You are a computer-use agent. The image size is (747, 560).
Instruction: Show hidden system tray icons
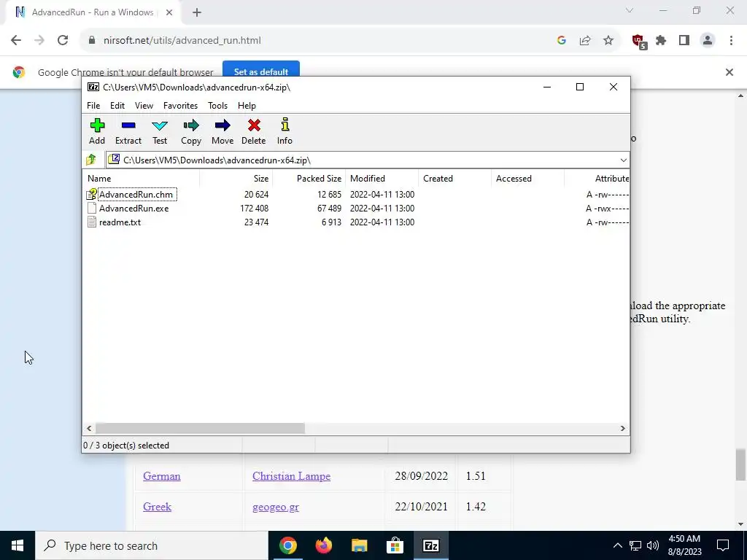point(617,545)
